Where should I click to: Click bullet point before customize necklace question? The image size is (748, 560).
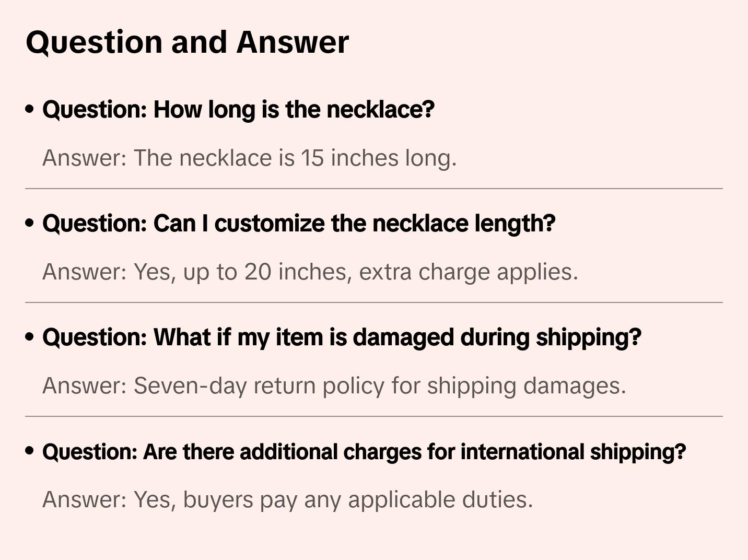click(x=30, y=224)
